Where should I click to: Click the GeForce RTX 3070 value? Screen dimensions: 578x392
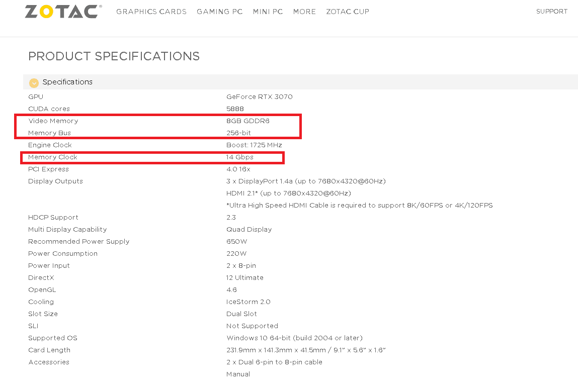pyautogui.click(x=259, y=96)
